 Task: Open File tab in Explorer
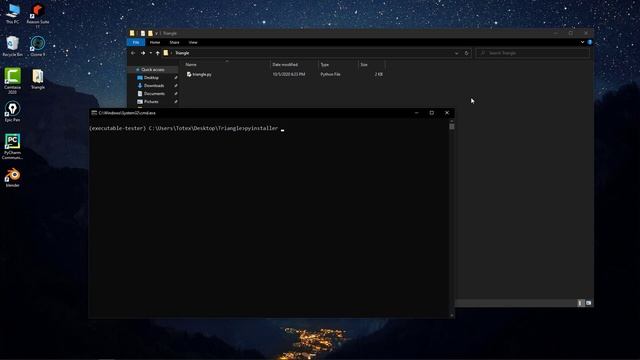pyautogui.click(x=136, y=42)
